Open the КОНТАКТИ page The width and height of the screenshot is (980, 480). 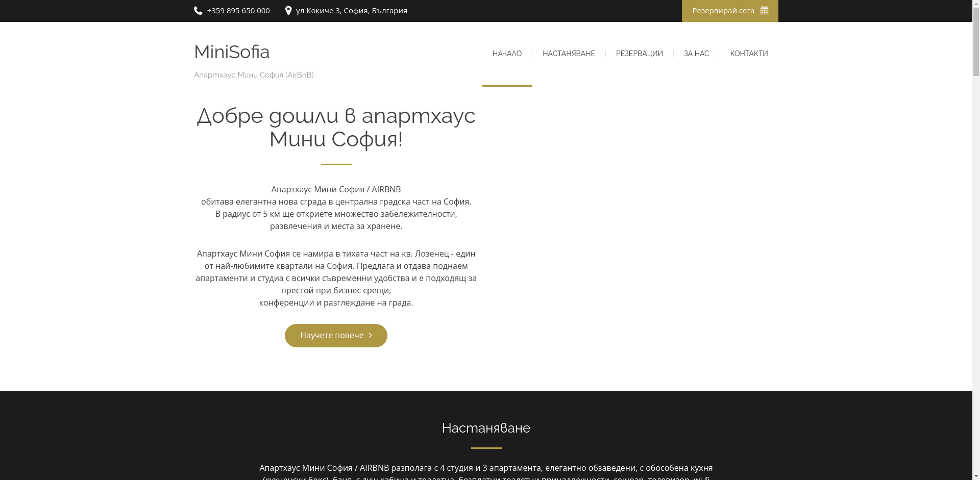pyautogui.click(x=749, y=54)
